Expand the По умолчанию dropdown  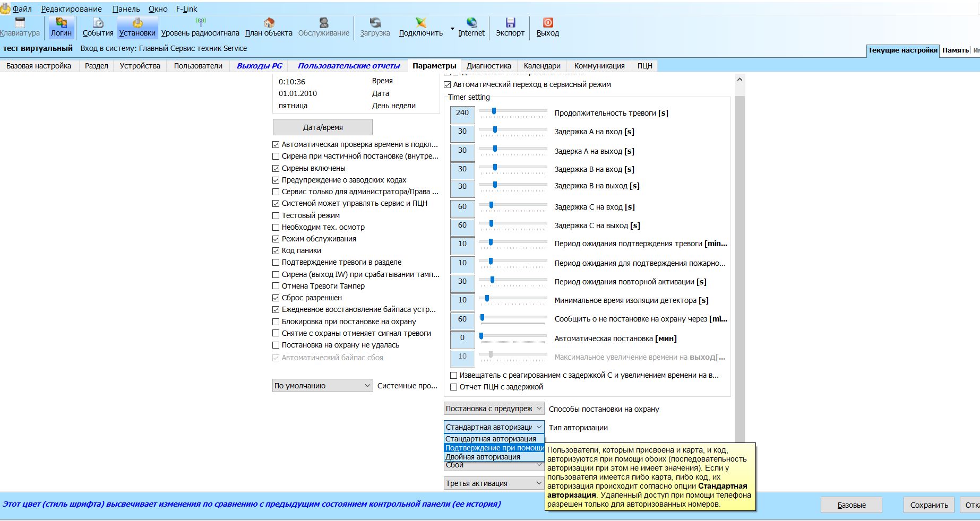coord(322,386)
